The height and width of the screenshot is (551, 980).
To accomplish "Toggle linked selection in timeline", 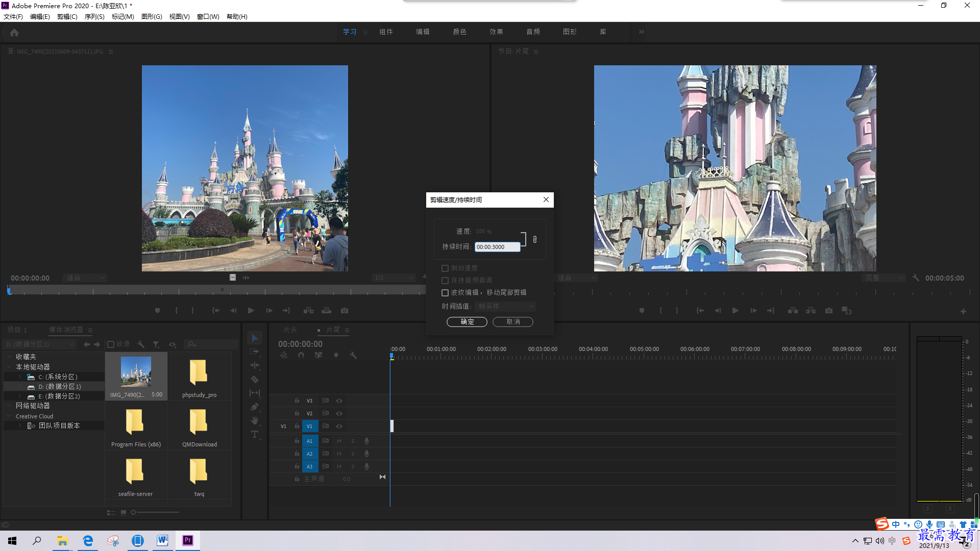I will click(318, 355).
